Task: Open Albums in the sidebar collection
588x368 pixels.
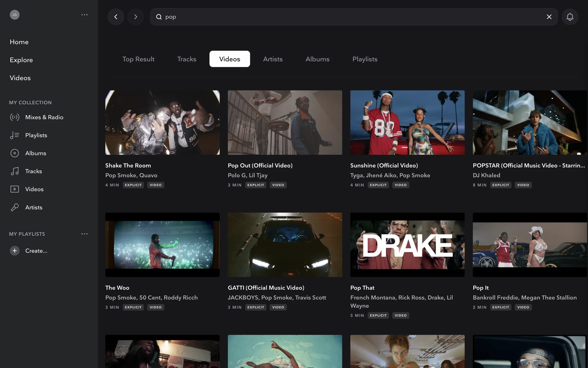Action: [x=36, y=153]
